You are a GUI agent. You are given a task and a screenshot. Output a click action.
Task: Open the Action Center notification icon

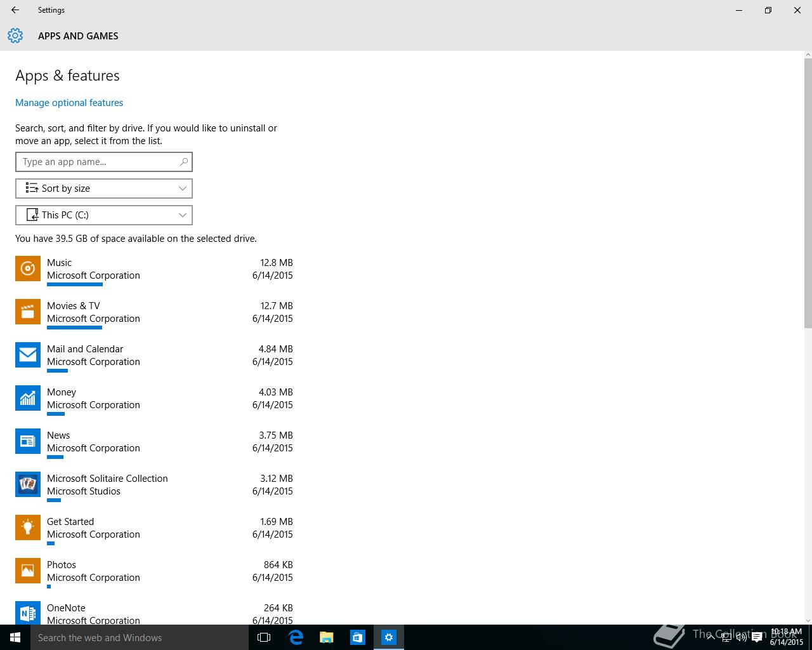point(757,637)
